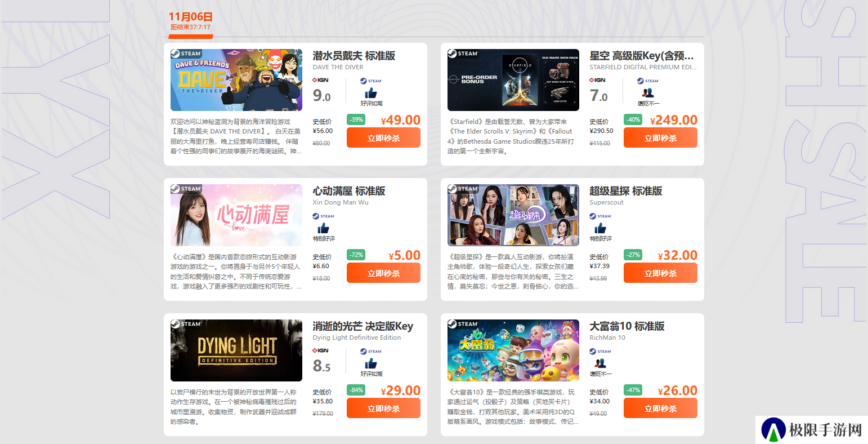Open the 大富翁10 game thumbnail

(513, 350)
